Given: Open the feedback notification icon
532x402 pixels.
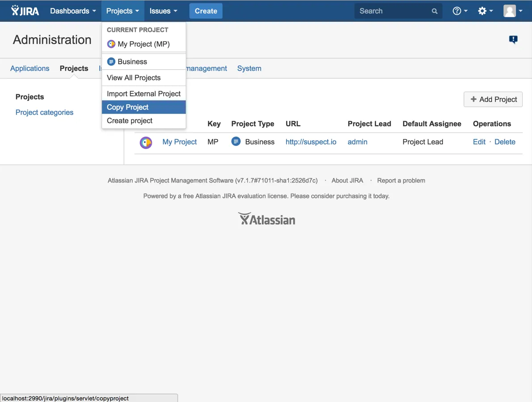Looking at the screenshot, I should click(513, 40).
